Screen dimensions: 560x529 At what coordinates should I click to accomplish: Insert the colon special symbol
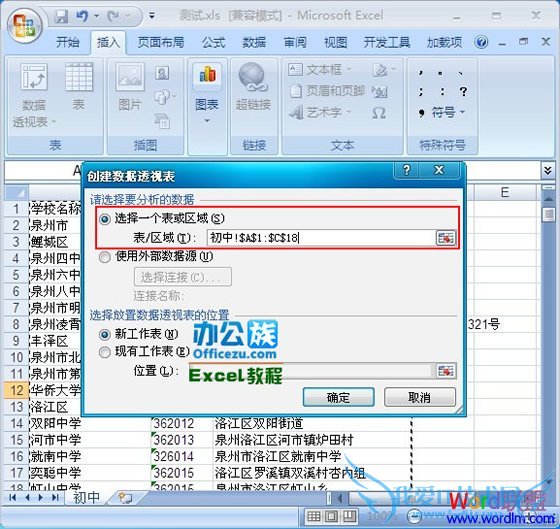click(x=442, y=92)
